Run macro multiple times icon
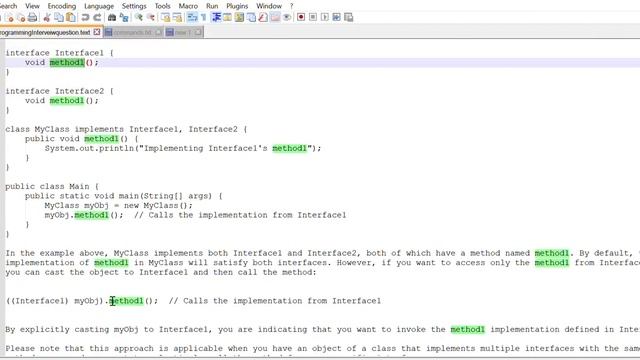The image size is (640, 360). [x=336, y=17]
